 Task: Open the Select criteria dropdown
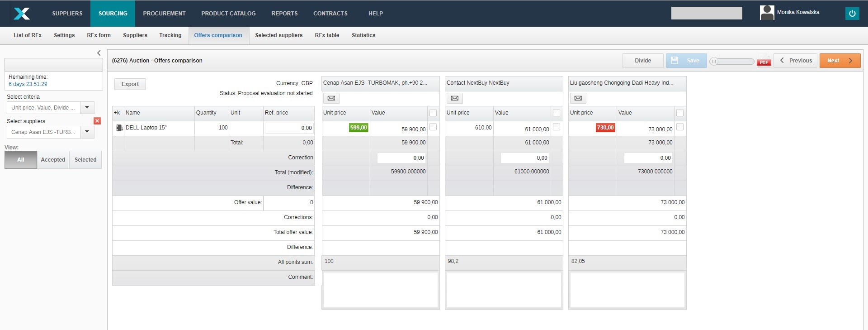(x=87, y=108)
